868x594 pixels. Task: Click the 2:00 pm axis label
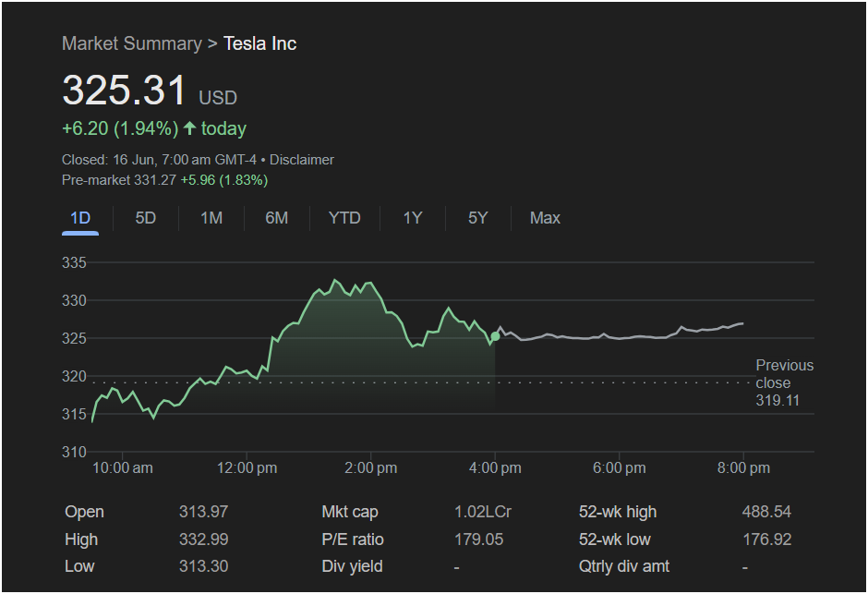(x=371, y=468)
